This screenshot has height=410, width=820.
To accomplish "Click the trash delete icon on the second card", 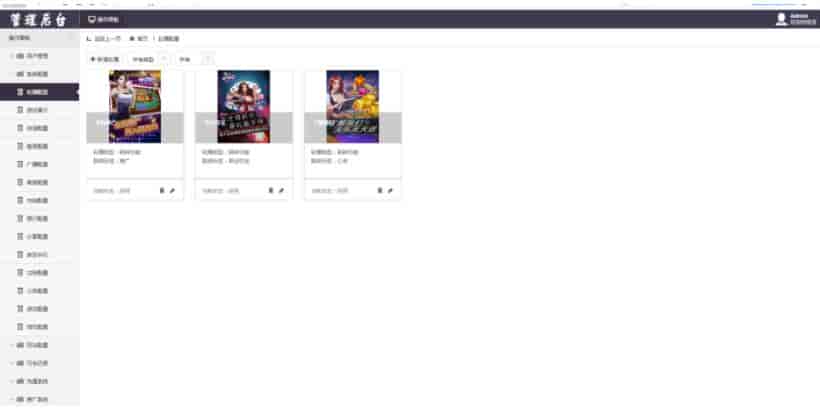I will (x=271, y=190).
